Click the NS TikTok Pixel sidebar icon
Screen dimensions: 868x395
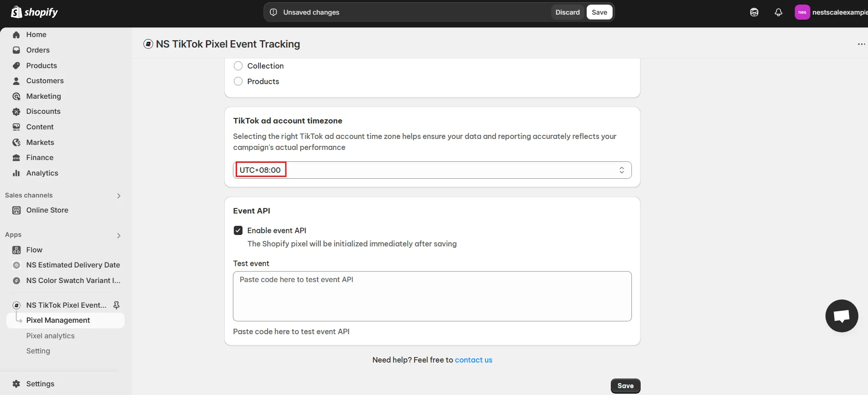point(16,305)
